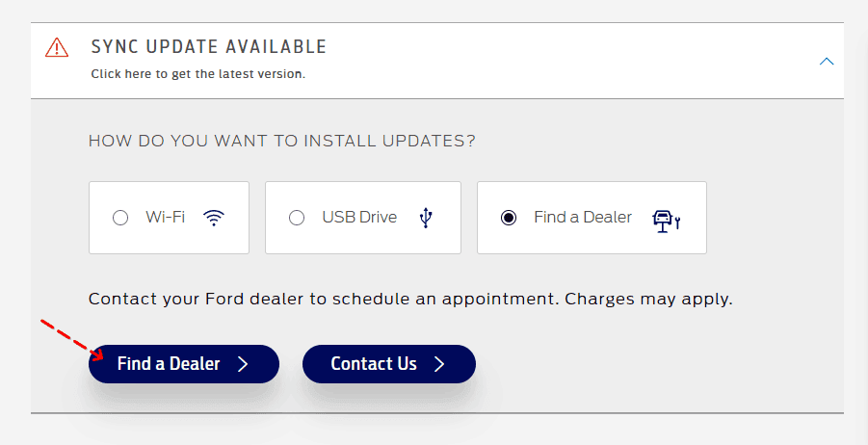Click the red warning triangle icon

pos(57,47)
